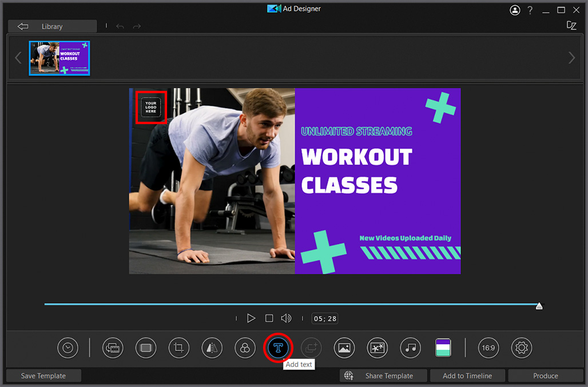Screen dimensions: 588x387
Task: Open the 16:9 aspect ratio selector
Action: pyautogui.click(x=488, y=348)
